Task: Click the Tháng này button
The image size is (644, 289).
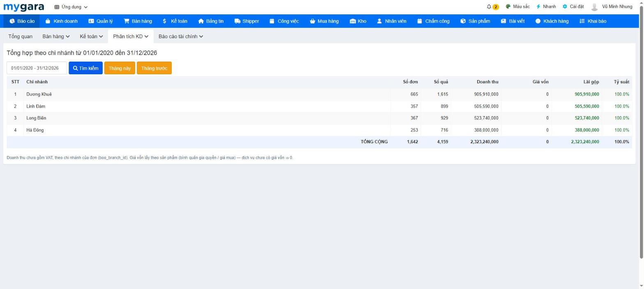Action: tap(120, 68)
